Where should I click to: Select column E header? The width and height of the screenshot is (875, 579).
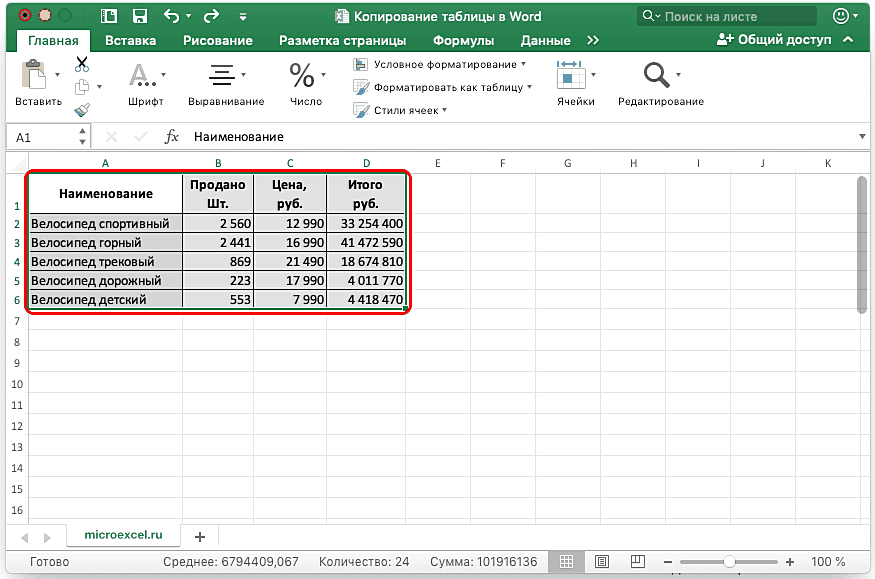(438, 163)
